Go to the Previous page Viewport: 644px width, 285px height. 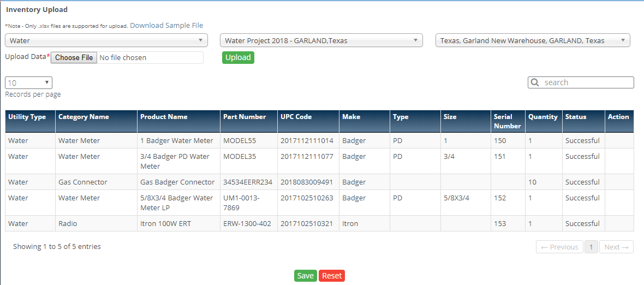559,247
